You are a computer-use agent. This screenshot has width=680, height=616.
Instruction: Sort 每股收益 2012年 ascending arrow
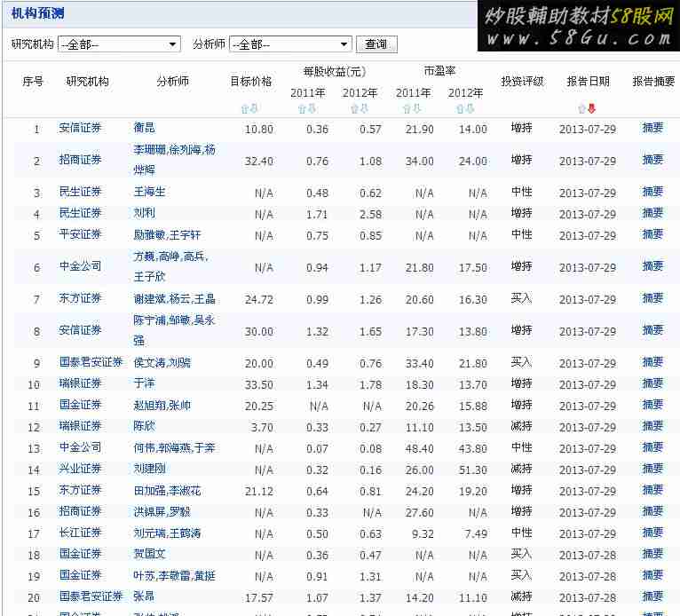click(x=355, y=108)
